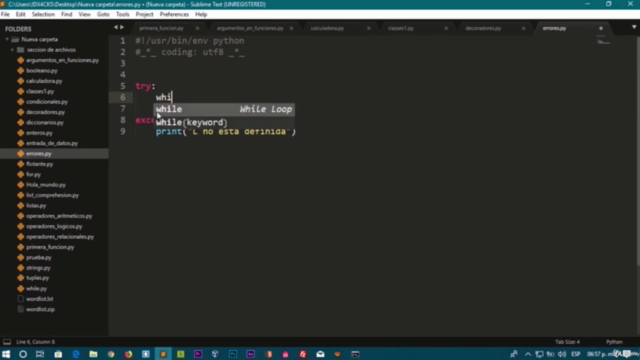
Task: Open the Windows Start menu
Action: pos(6,354)
